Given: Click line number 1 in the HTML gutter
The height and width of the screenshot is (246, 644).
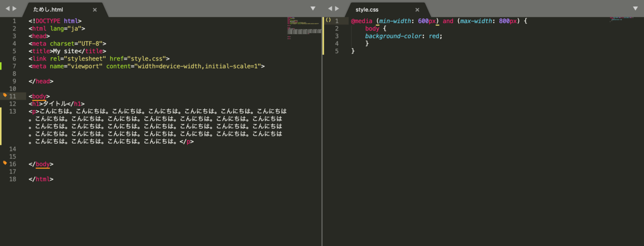Looking at the screenshot, I should click(14, 21).
